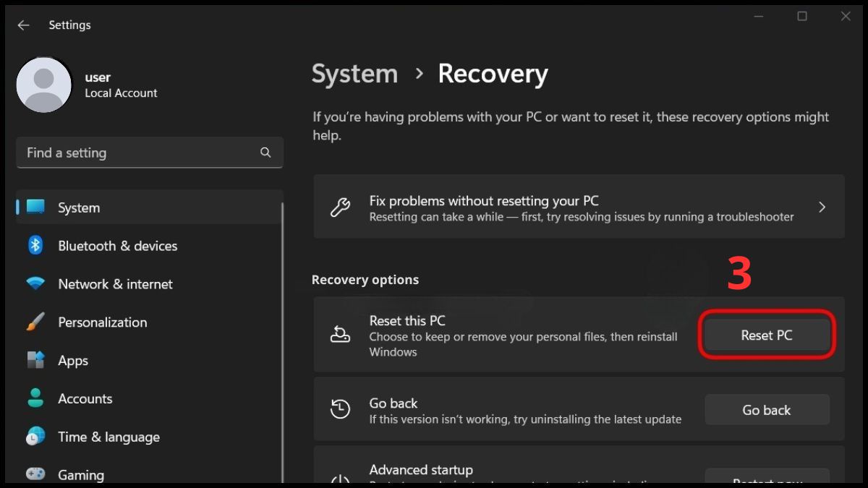868x488 pixels.
Task: Click the wrench icon next to Fix problems
Action: 340,207
